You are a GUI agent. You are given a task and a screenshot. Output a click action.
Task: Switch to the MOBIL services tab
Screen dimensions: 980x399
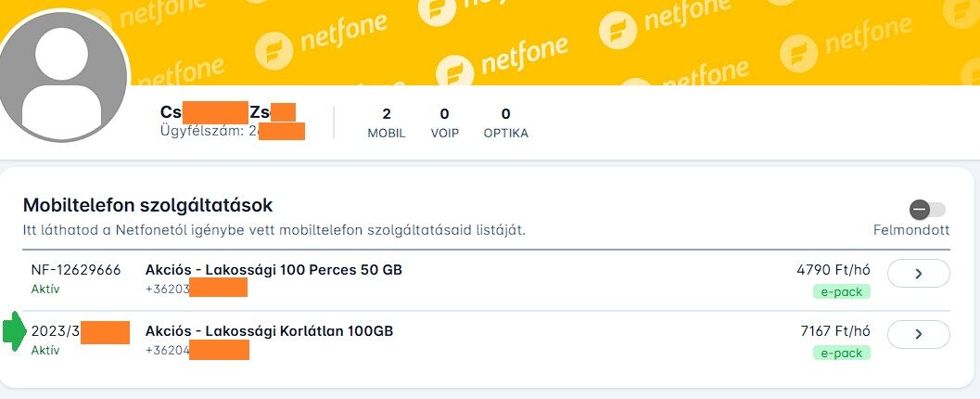(387, 122)
